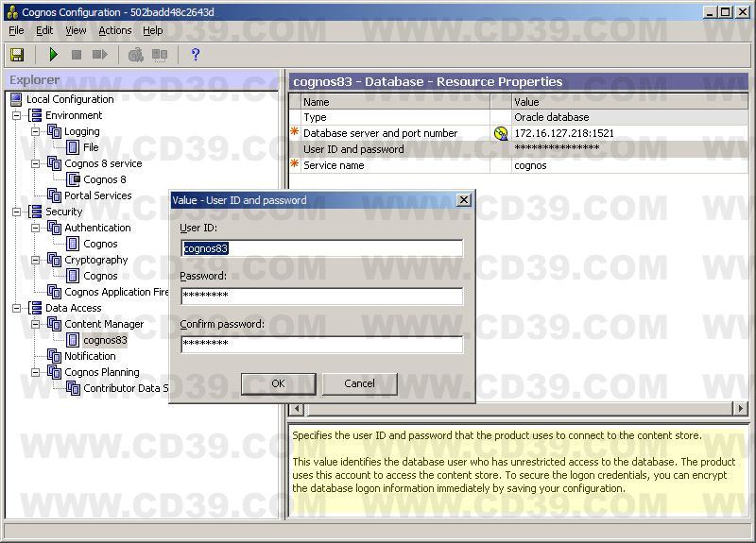This screenshot has height=543, width=756.
Task: Click the Cancel button in dialog
Action: [x=359, y=383]
